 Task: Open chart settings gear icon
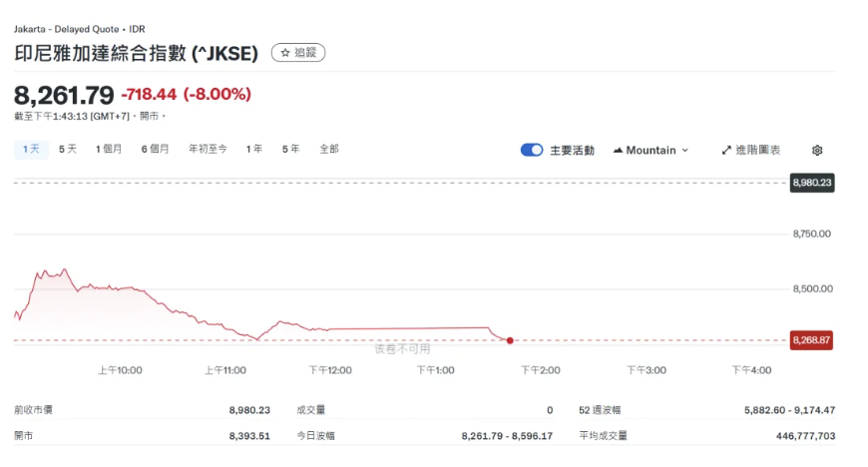817,151
